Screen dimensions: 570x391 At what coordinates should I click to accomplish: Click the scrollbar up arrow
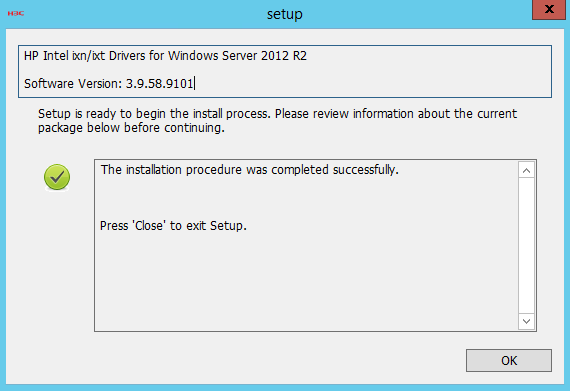pyautogui.click(x=526, y=170)
